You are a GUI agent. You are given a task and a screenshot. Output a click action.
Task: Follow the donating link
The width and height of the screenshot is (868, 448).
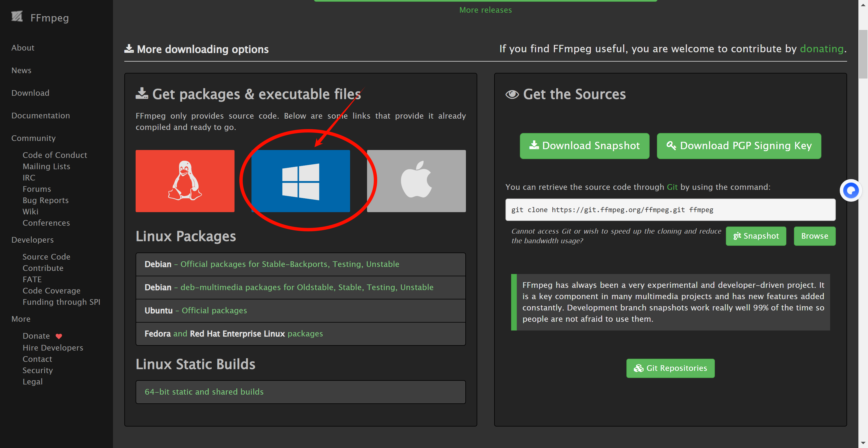point(821,49)
